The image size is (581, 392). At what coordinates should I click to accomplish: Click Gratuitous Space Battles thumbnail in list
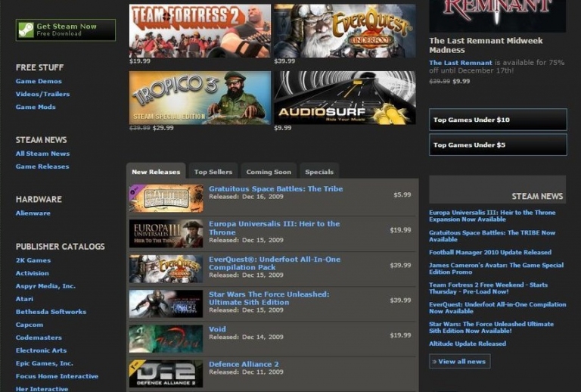coord(166,198)
